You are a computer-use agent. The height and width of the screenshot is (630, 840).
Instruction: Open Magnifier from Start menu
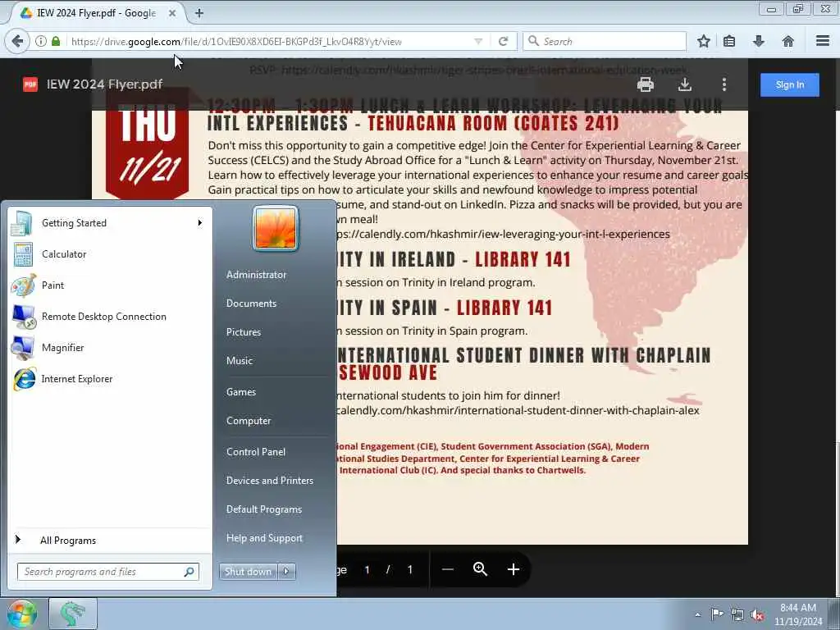108,348
